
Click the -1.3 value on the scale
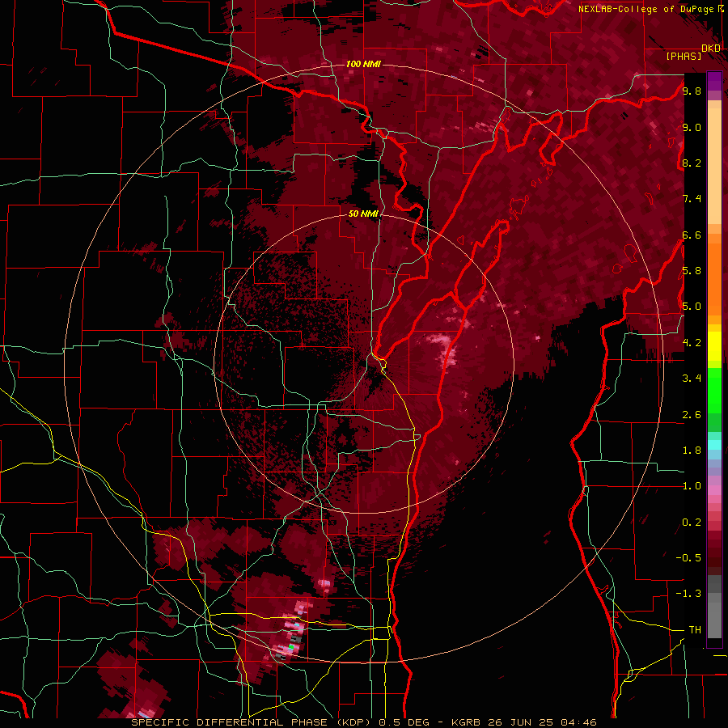689,594
